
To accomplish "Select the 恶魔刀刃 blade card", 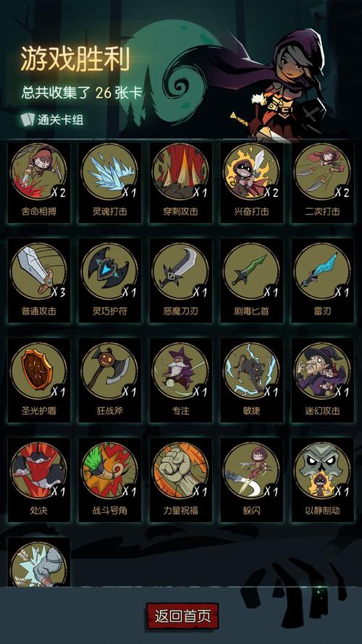I will 180,281.
